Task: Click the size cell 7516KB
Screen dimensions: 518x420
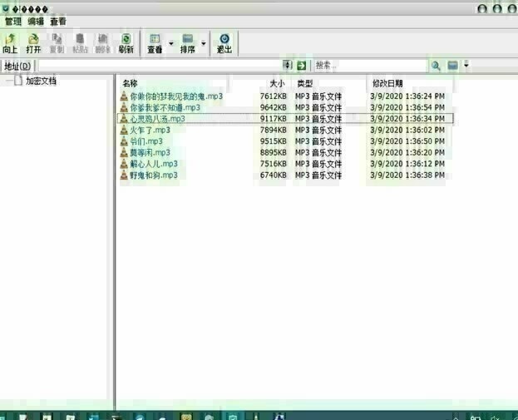Action: coord(274,164)
